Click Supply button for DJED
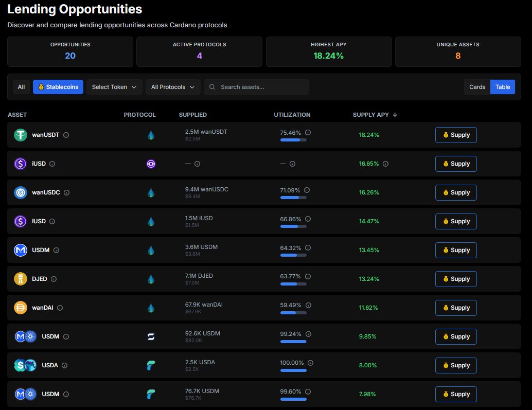The width and height of the screenshot is (532, 410). [456, 279]
